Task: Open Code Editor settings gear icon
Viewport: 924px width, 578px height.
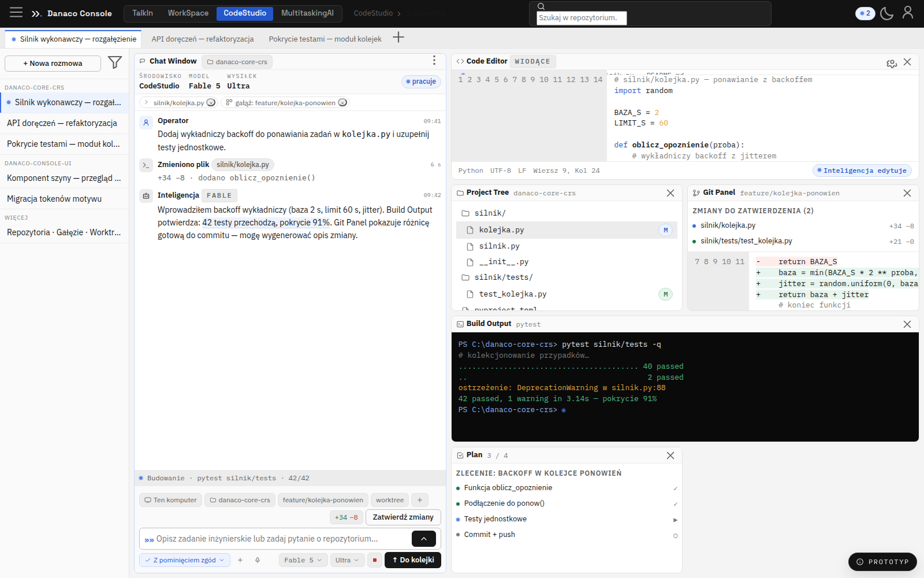Action: click(892, 62)
